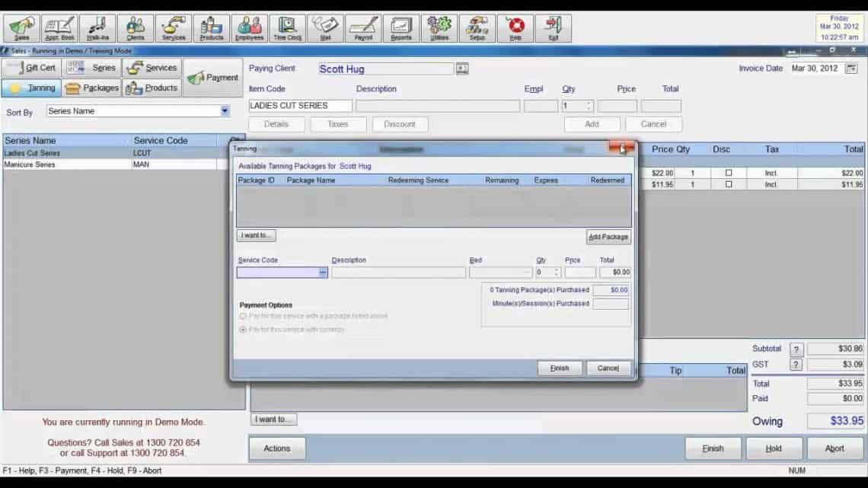Click the Time Clock icon
The image size is (868, 488).
click(x=287, y=25)
